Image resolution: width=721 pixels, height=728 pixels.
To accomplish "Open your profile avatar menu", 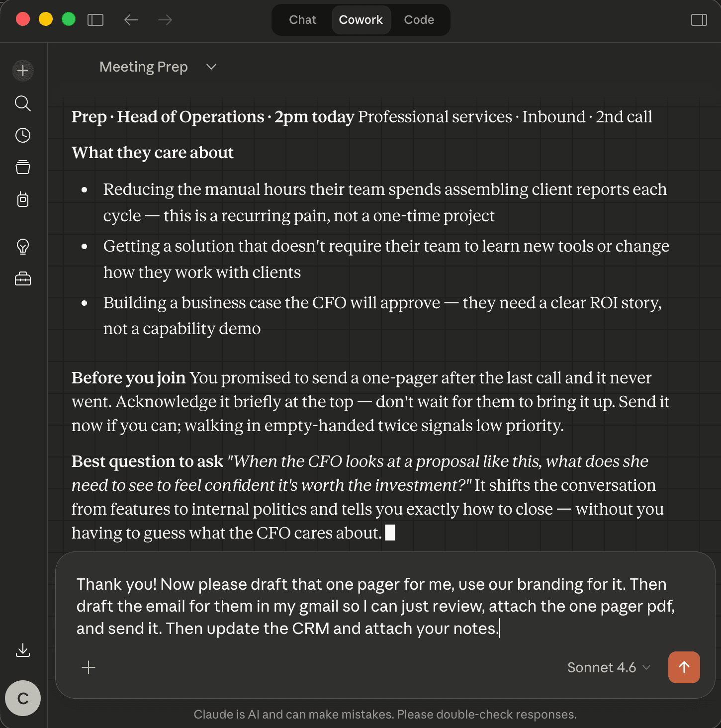I will click(23, 698).
